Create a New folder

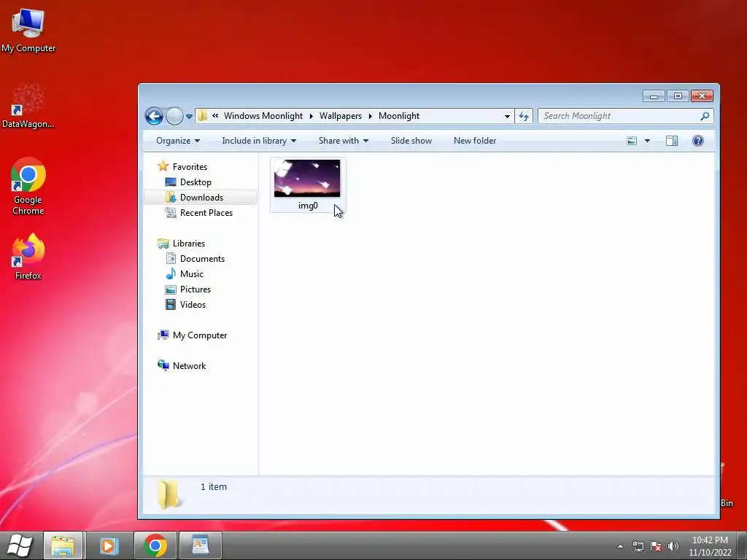pos(474,141)
